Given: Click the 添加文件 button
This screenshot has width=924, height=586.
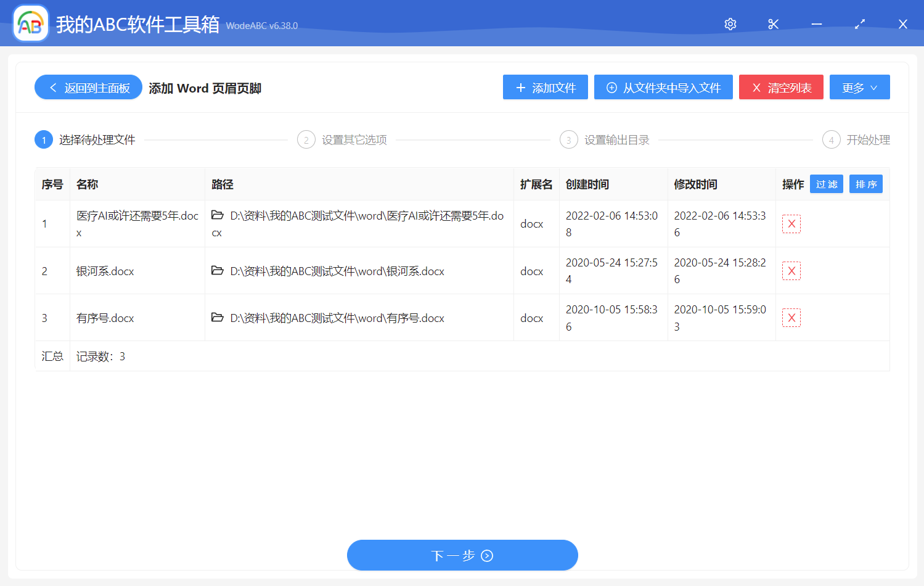Looking at the screenshot, I should click(x=546, y=88).
